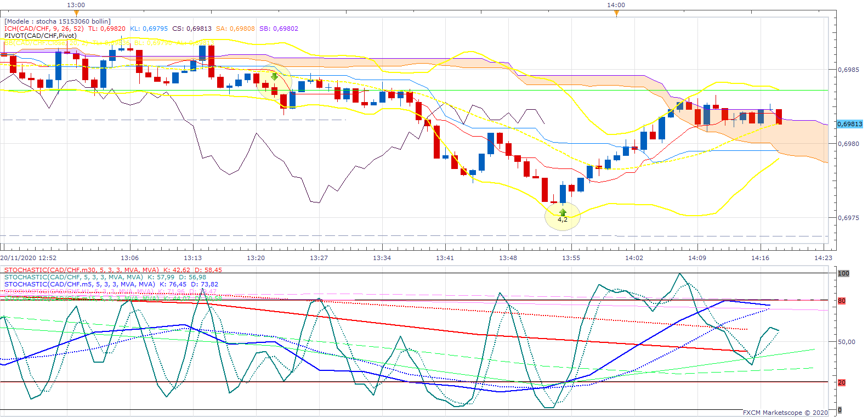868x417 pixels.
Task: Click the 0,6985 price axis label
Action: 848,70
